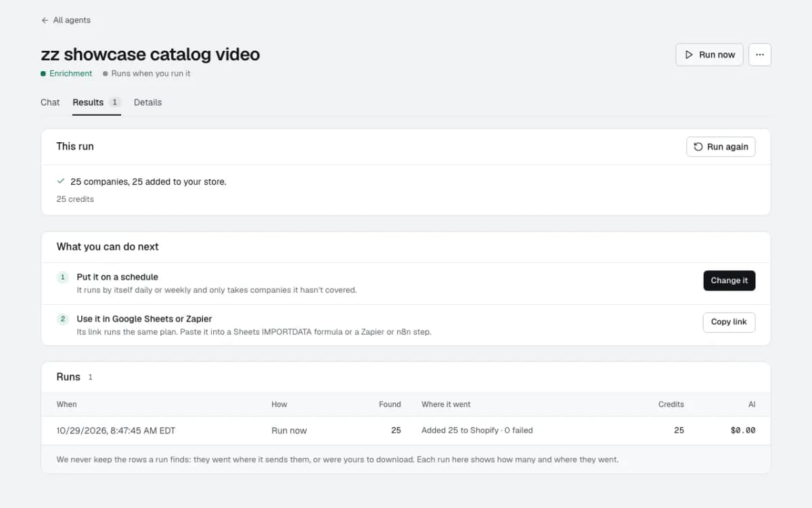Go back to All agents
This screenshot has width=812, height=508.
click(66, 20)
